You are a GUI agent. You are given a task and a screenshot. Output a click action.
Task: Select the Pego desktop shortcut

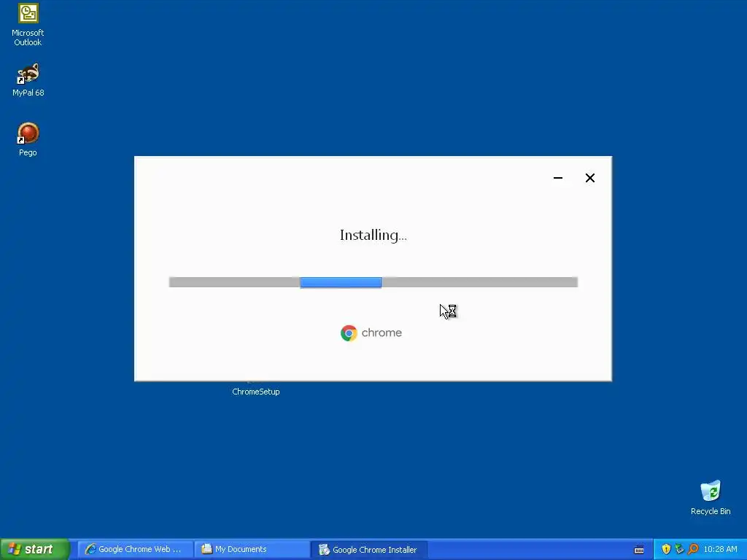[28, 139]
